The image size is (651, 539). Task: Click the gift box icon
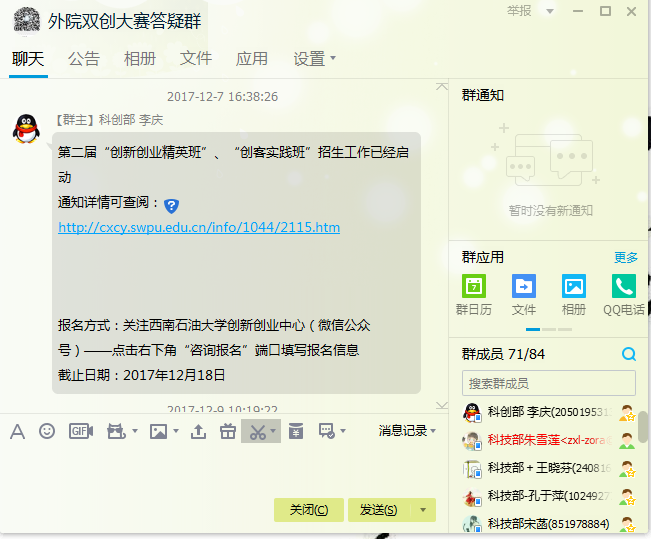point(228,431)
